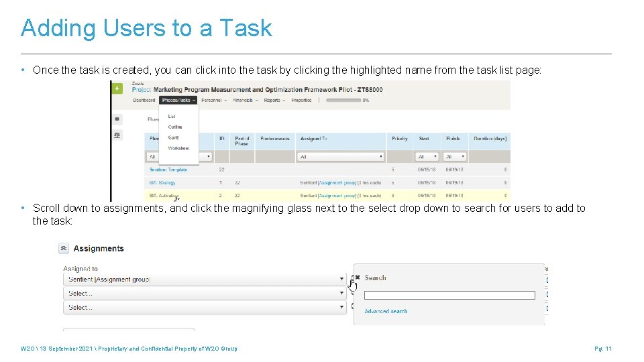The width and height of the screenshot is (644, 362).
Task: Click the dark square sidebar icon
Action: pos(117,119)
